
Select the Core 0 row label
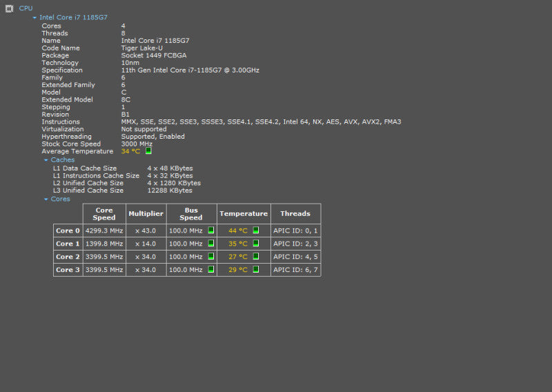[68, 231]
